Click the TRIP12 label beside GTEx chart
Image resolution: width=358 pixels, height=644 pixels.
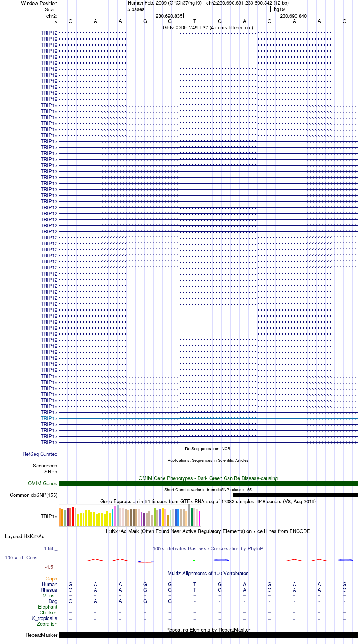[49, 516]
